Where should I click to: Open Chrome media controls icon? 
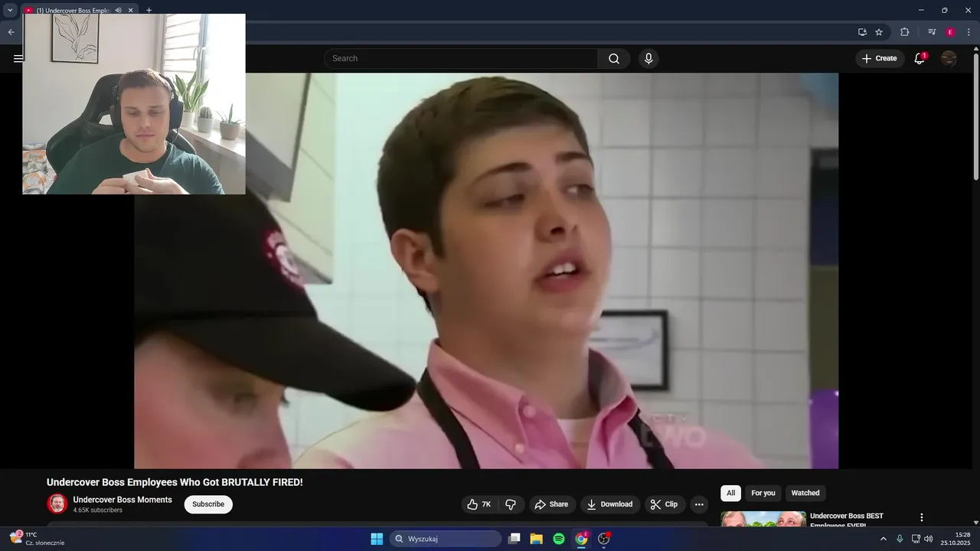point(932,32)
